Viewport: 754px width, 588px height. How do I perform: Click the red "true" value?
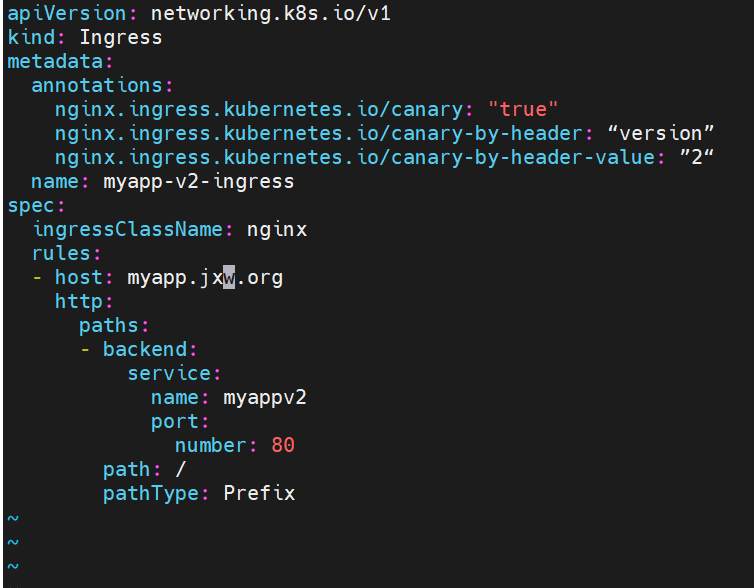coord(523,110)
